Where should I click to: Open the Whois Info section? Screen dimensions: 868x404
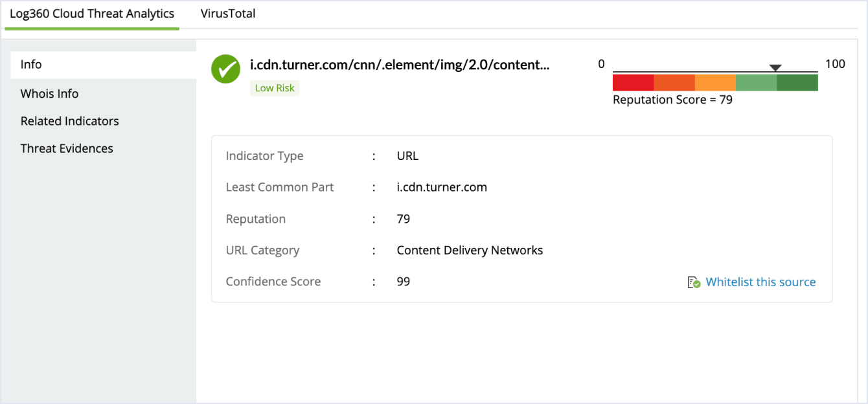coord(49,93)
